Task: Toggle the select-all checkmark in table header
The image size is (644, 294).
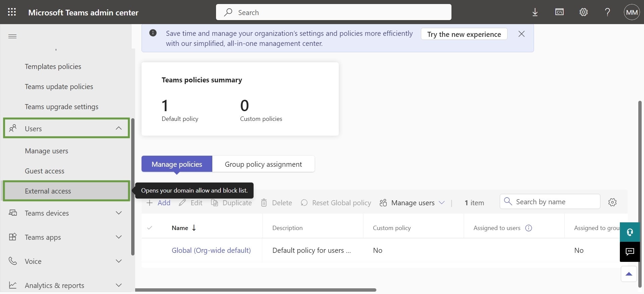Action: (150, 228)
